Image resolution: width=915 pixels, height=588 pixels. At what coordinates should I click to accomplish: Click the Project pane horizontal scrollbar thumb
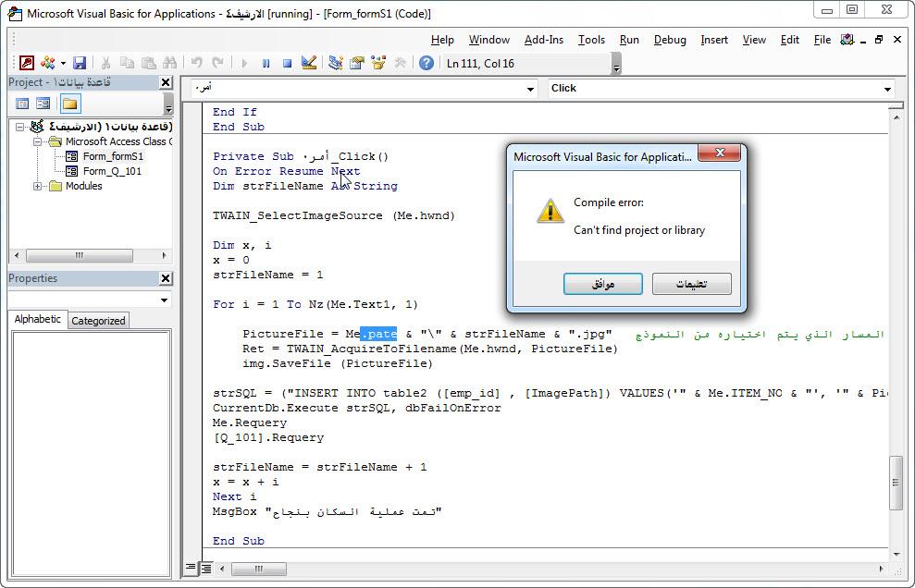pyautogui.click(x=80, y=255)
